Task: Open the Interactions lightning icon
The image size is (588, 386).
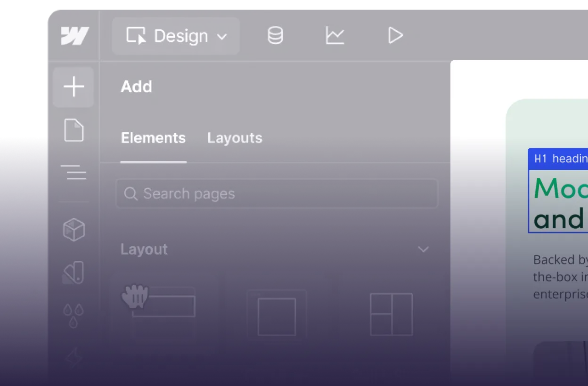Action: click(73, 356)
